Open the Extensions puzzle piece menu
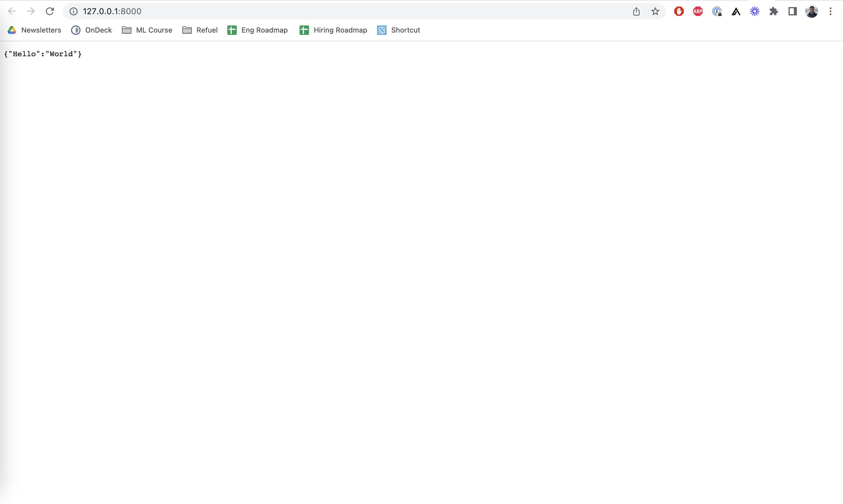The height and width of the screenshot is (504, 843). tap(774, 12)
